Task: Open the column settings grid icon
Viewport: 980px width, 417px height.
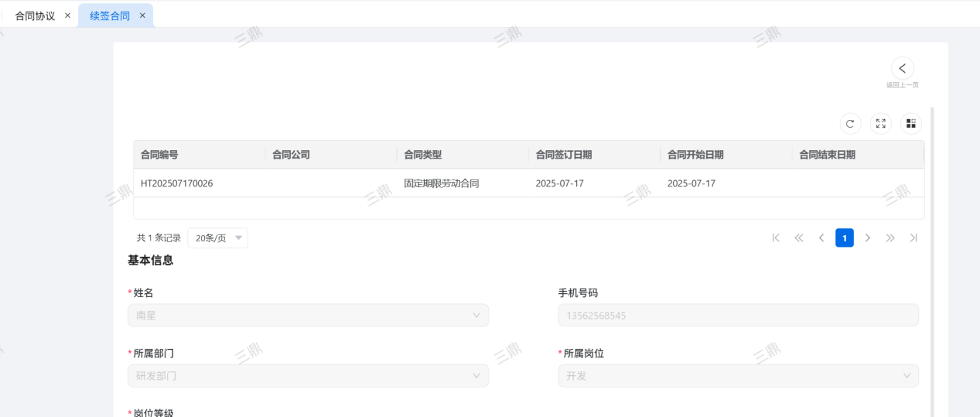Action: tap(910, 124)
